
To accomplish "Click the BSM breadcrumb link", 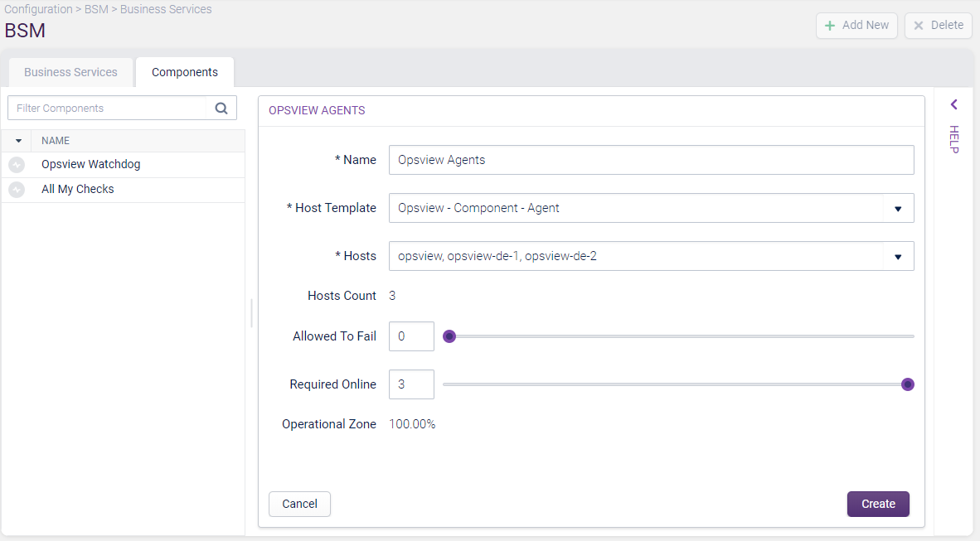I will click(x=96, y=9).
